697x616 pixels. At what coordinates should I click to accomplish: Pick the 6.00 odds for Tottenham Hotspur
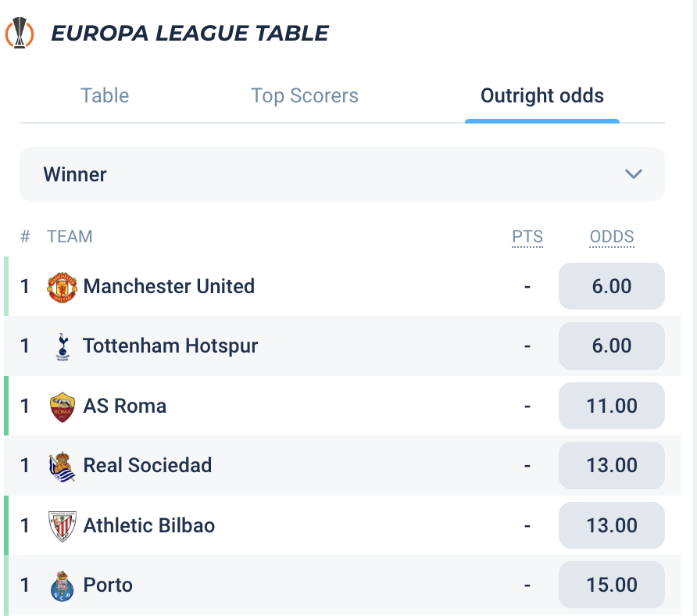tap(612, 346)
